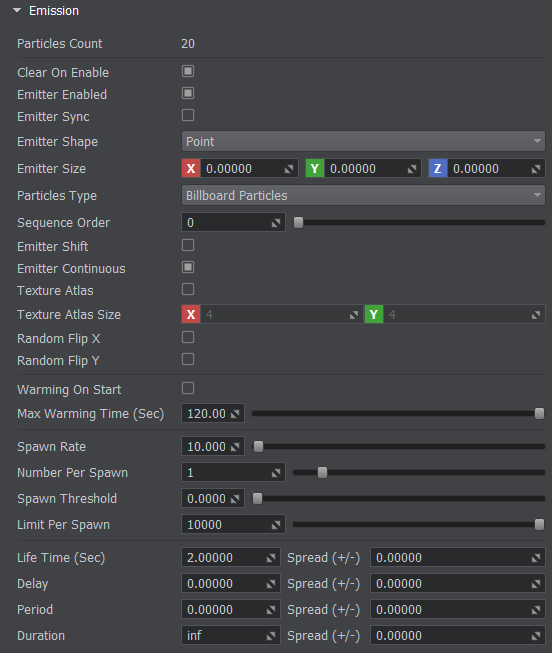The width and height of the screenshot is (552, 653).
Task: Click the drag-arrow icon in Life Time field
Action: (271, 558)
